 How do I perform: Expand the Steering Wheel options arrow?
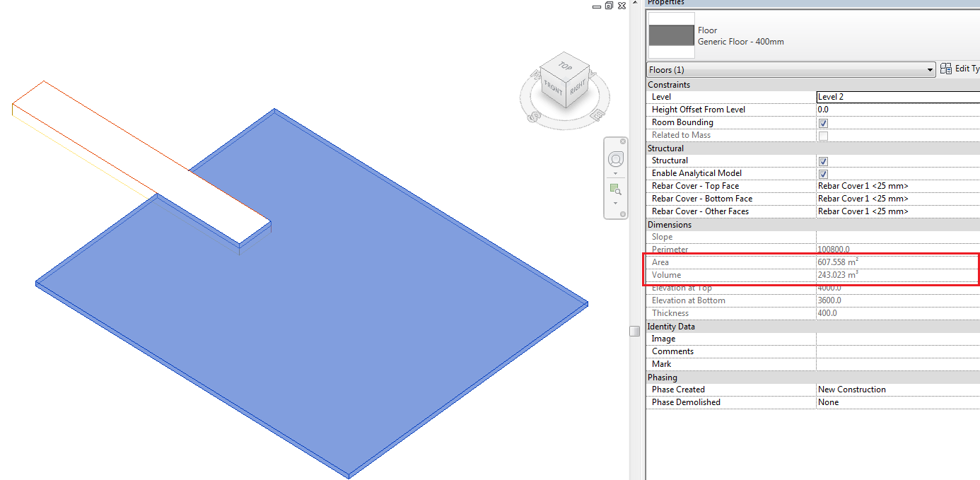615,173
